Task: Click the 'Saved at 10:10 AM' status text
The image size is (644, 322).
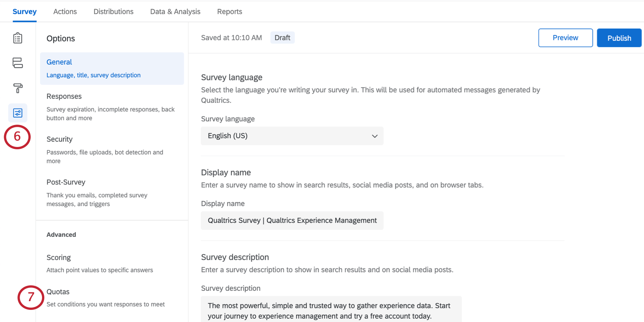Action: tap(231, 38)
